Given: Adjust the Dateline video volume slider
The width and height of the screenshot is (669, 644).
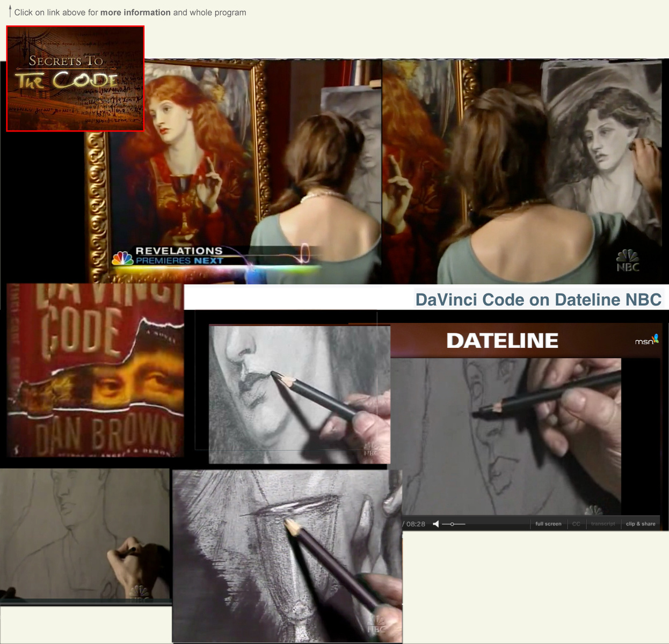Looking at the screenshot, I should (x=454, y=524).
